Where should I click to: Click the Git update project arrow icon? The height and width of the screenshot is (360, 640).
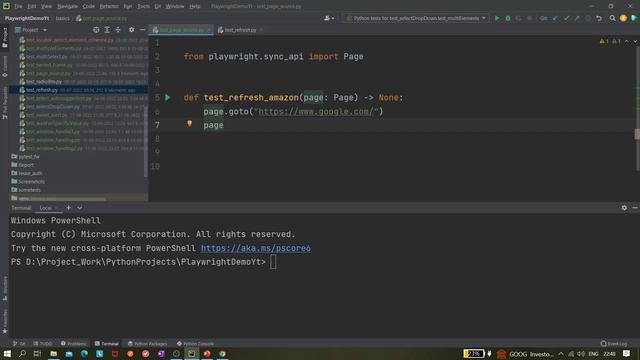click(555, 18)
